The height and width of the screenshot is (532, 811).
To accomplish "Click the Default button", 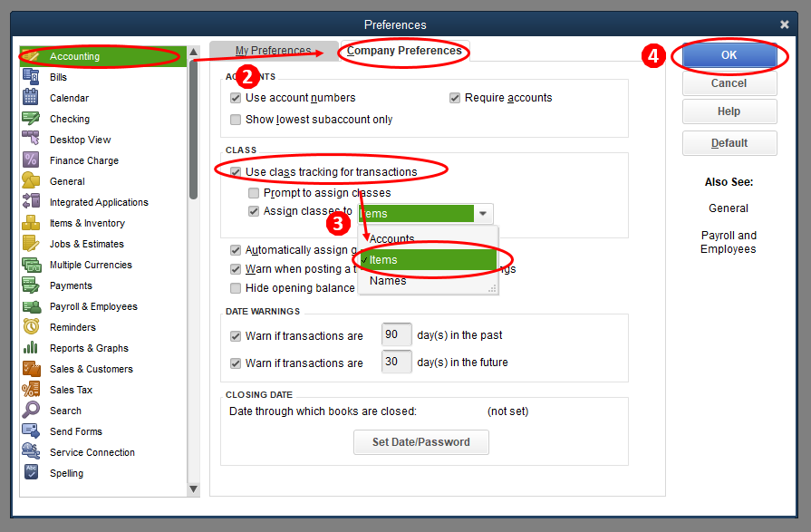I will tap(729, 143).
